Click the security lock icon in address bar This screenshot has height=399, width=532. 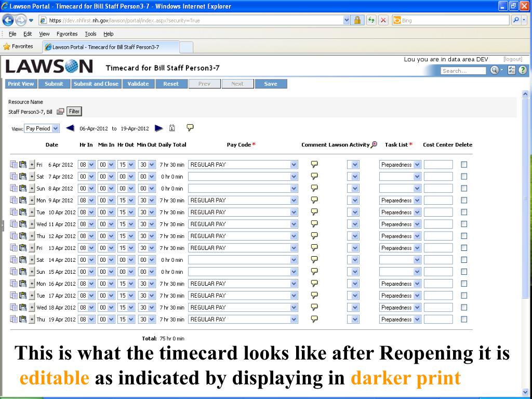coord(357,20)
